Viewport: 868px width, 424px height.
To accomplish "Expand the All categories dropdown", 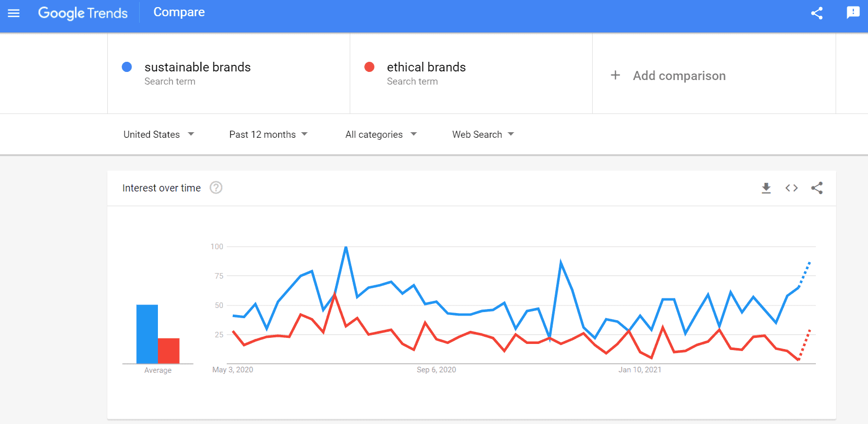I will click(x=381, y=134).
